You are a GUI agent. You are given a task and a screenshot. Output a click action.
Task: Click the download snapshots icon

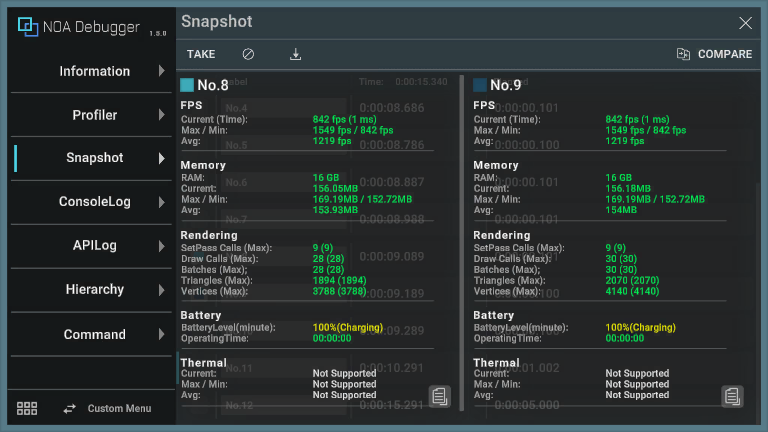click(x=295, y=54)
